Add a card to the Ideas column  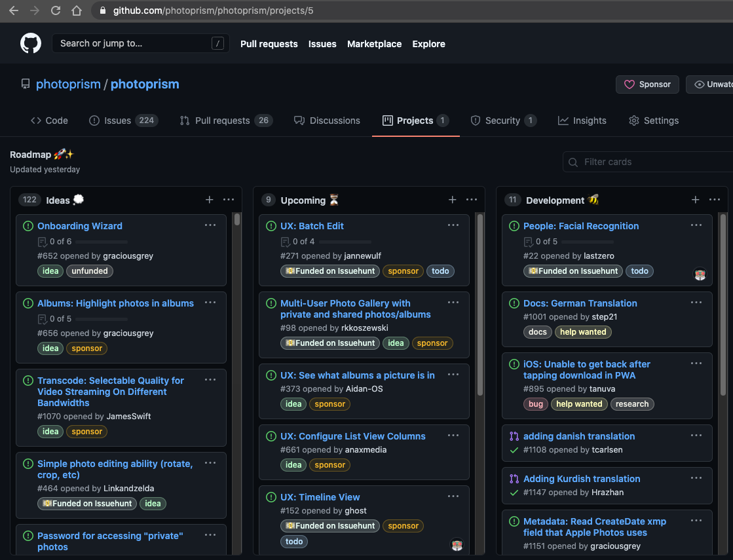210,200
